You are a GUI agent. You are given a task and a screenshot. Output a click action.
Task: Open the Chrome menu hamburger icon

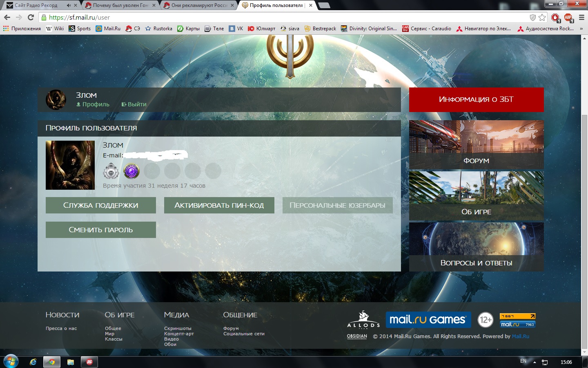click(x=581, y=17)
